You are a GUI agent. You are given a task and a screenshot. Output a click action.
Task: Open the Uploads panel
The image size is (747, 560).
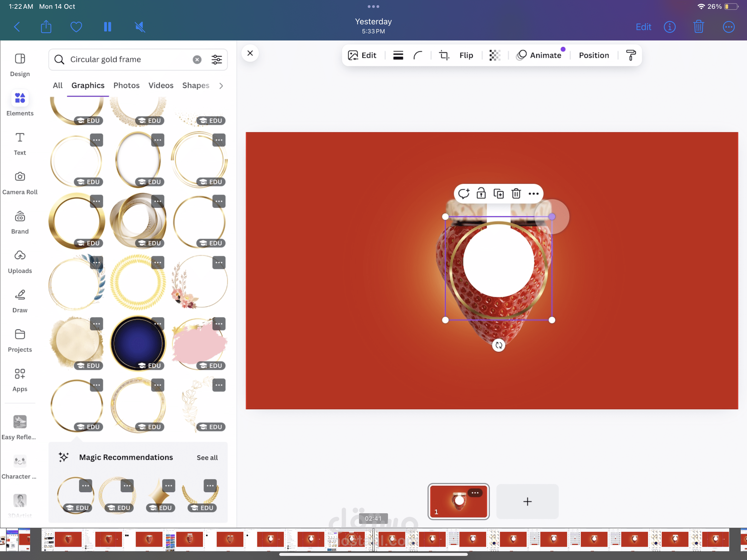20,261
